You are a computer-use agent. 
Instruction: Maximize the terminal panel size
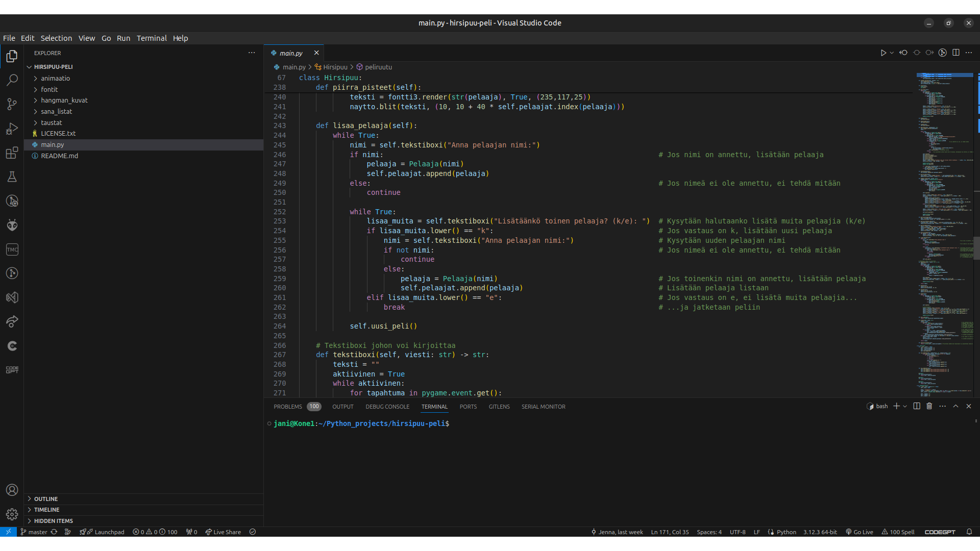click(x=955, y=406)
